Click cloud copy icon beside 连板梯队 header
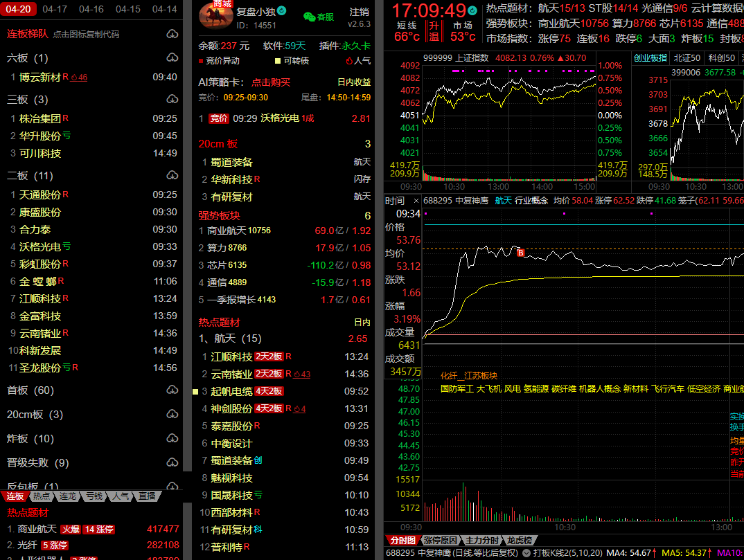Image resolution: width=744 pixels, height=560 pixels. click(172, 34)
